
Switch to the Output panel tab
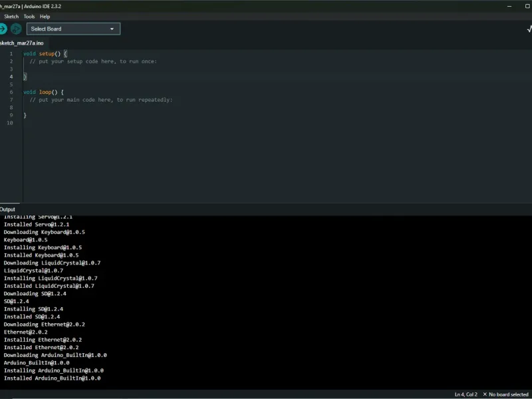pyautogui.click(x=7, y=209)
